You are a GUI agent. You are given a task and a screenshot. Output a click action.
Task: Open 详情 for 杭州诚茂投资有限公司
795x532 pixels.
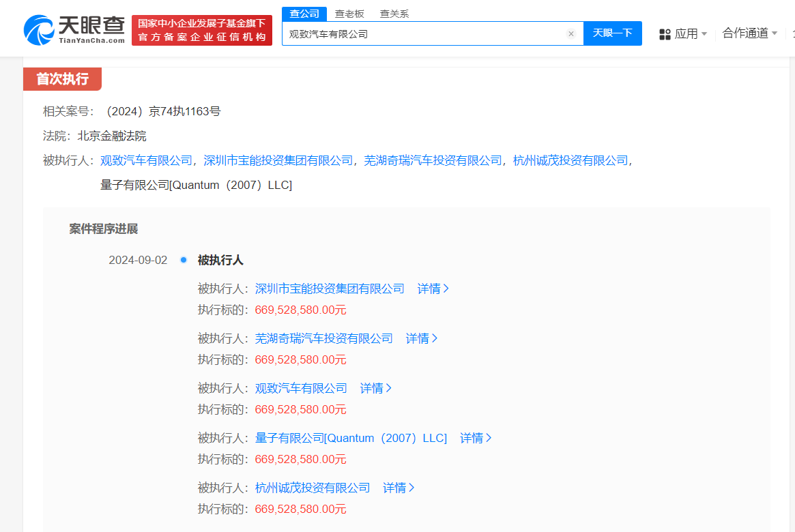pos(399,488)
